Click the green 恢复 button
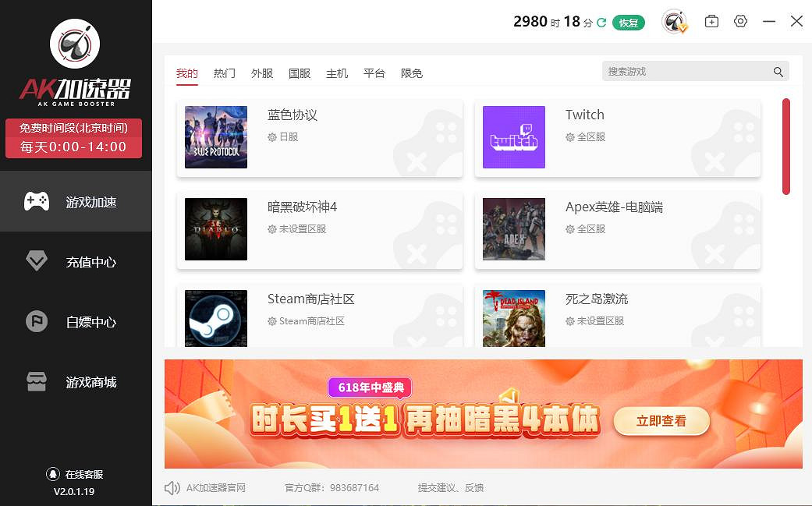Screen dimensions: 812x506 [x=628, y=23]
